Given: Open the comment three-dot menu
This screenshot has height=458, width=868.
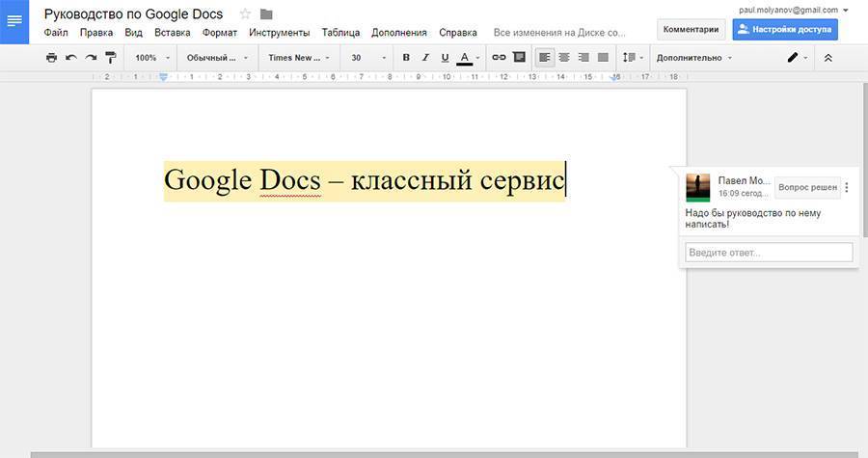Looking at the screenshot, I should pos(847,187).
